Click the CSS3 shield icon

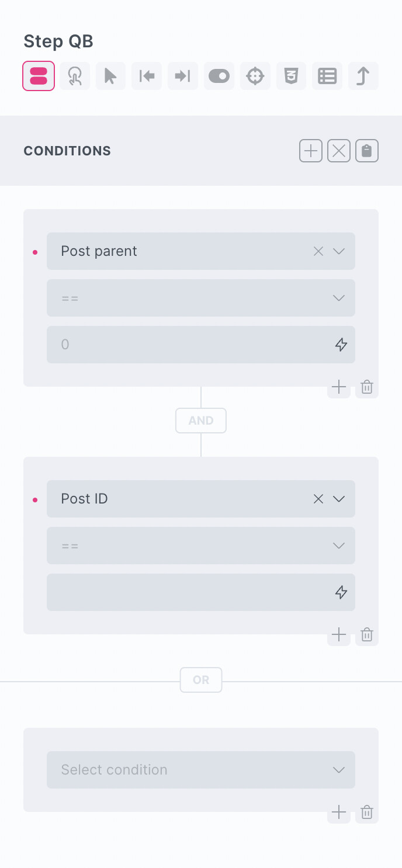pos(291,76)
